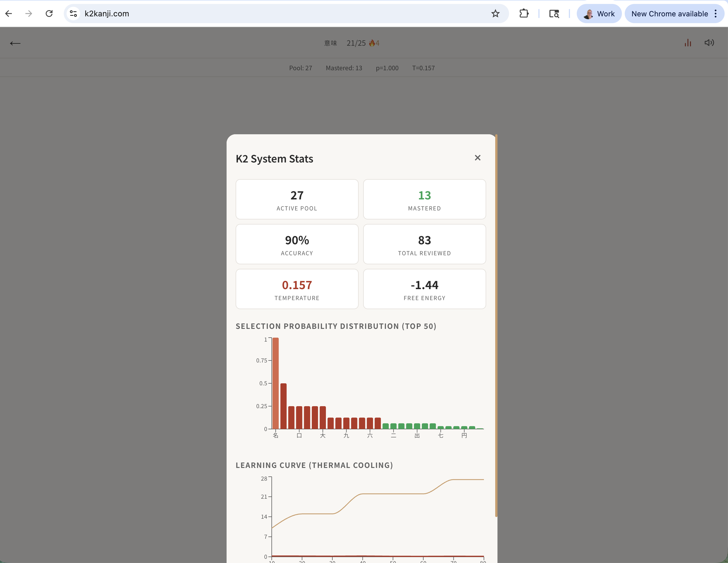Select the Active Pool 27 card
Screen dimensions: 728x563
[x=297, y=199]
